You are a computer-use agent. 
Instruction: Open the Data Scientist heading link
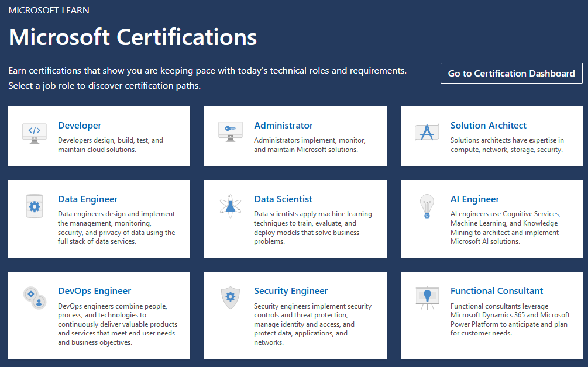point(283,199)
